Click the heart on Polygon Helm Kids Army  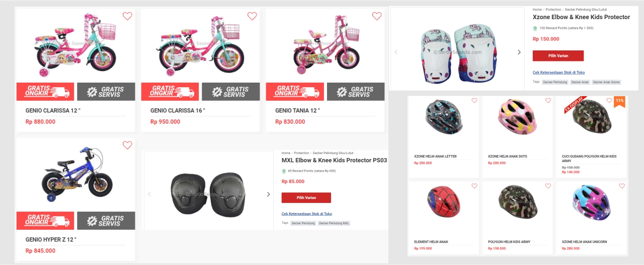548,186
